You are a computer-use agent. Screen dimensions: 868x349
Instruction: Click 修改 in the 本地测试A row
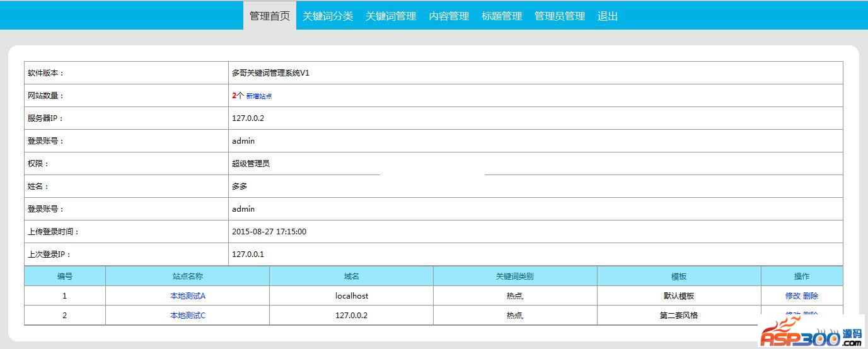792,295
